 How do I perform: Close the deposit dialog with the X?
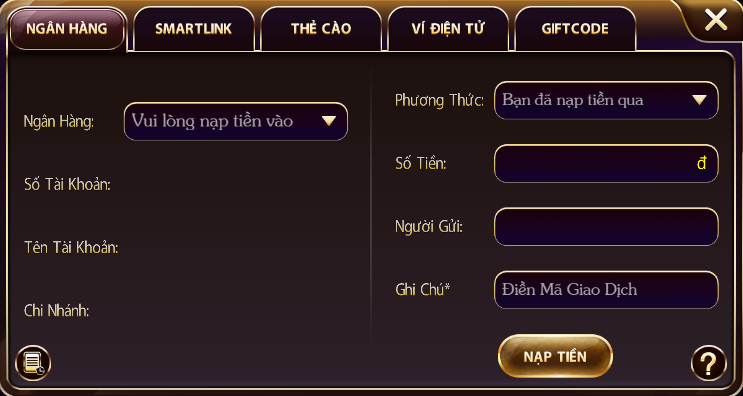(x=716, y=20)
